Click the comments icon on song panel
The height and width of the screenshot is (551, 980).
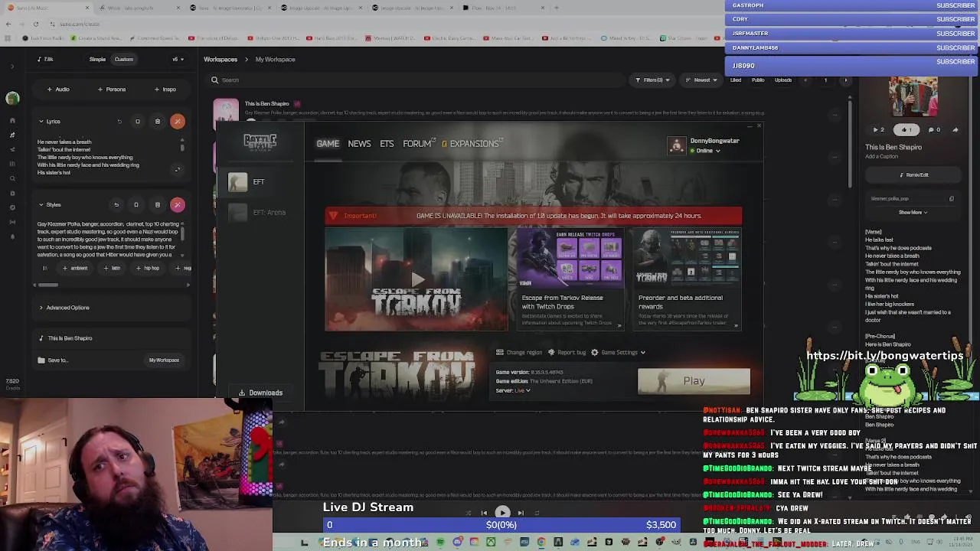click(934, 130)
